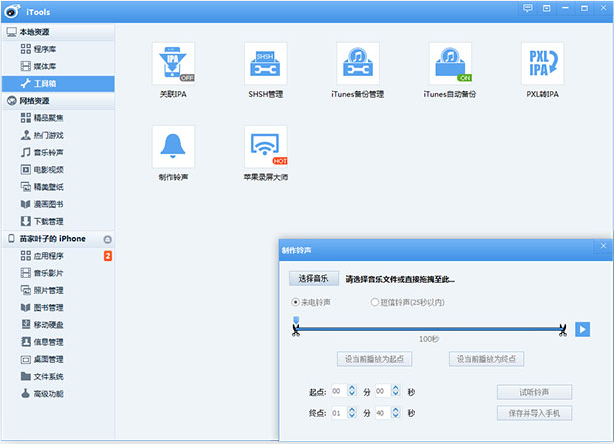614x444 pixels.
Task: Open 音乐铃声 in sidebar
Action: [x=58, y=152]
